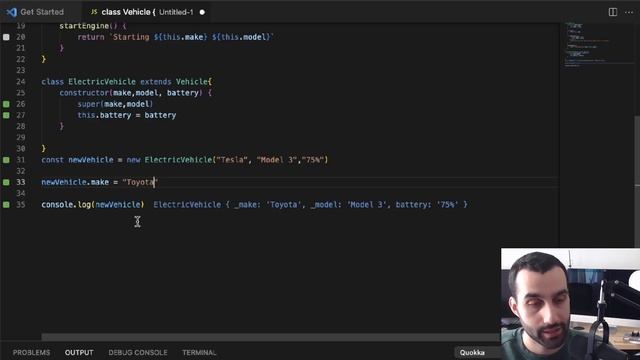Image resolution: width=640 pixels, height=360 pixels.
Task: Click the horizontal editor scrollbar
Action: click(270, 337)
